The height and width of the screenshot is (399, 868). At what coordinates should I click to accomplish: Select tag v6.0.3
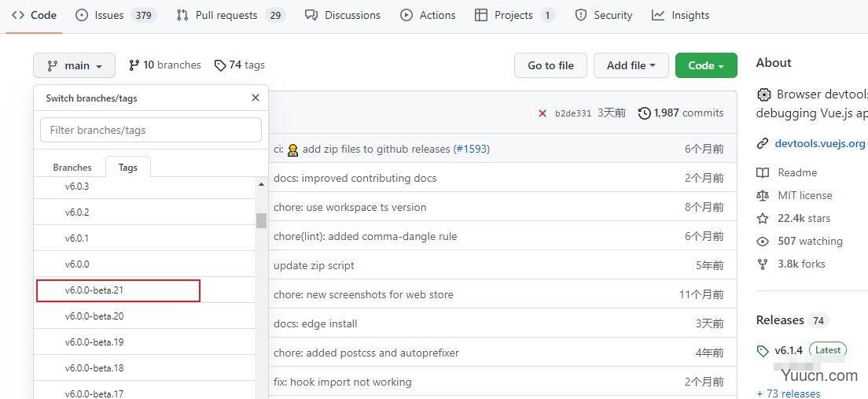pos(145,187)
